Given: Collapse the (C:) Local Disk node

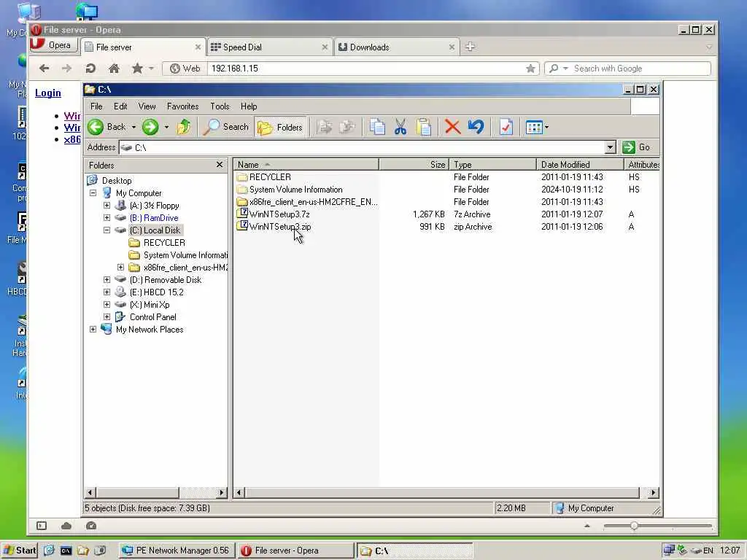Looking at the screenshot, I should click(x=107, y=230).
